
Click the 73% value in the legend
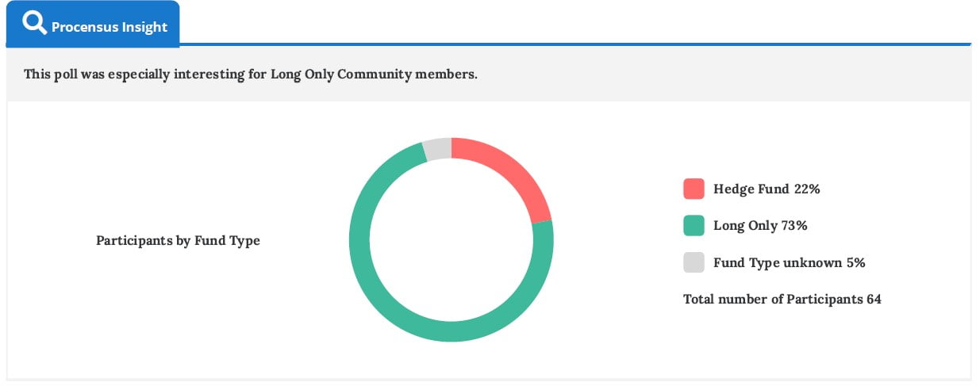tap(794, 225)
